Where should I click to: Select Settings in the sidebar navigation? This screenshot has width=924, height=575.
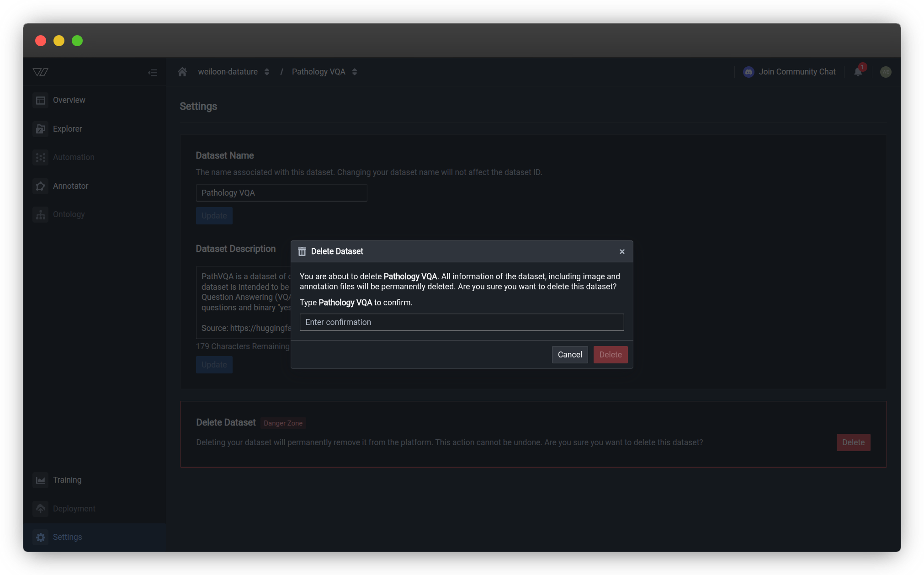click(67, 537)
